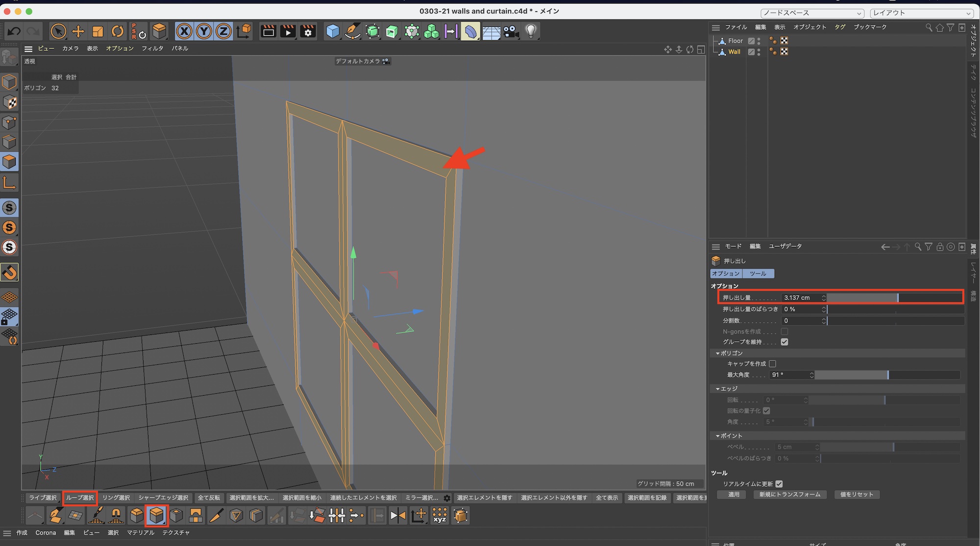980x546 pixels.
Task: Adjust the 最大角度 slider
Action: point(887,375)
